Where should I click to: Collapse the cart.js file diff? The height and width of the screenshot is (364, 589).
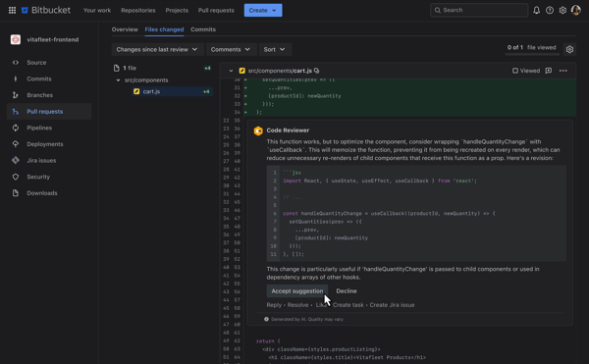pos(231,71)
